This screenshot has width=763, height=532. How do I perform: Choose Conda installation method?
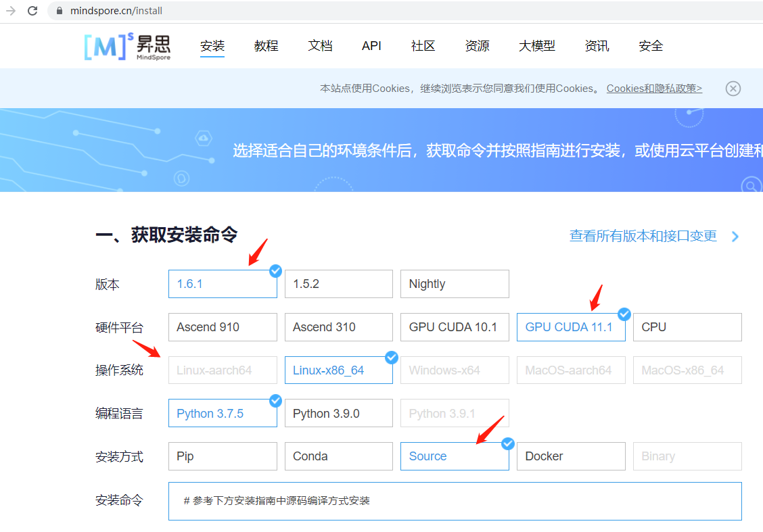coord(339,456)
